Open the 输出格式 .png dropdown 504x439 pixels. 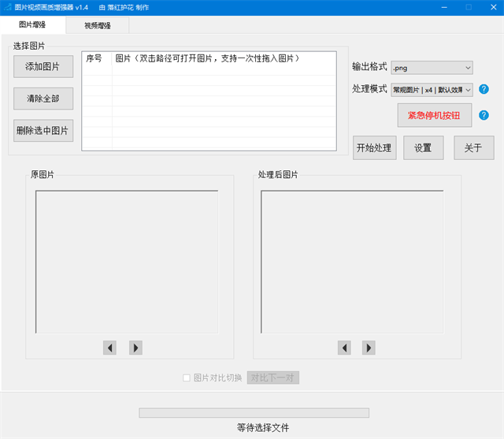point(432,68)
